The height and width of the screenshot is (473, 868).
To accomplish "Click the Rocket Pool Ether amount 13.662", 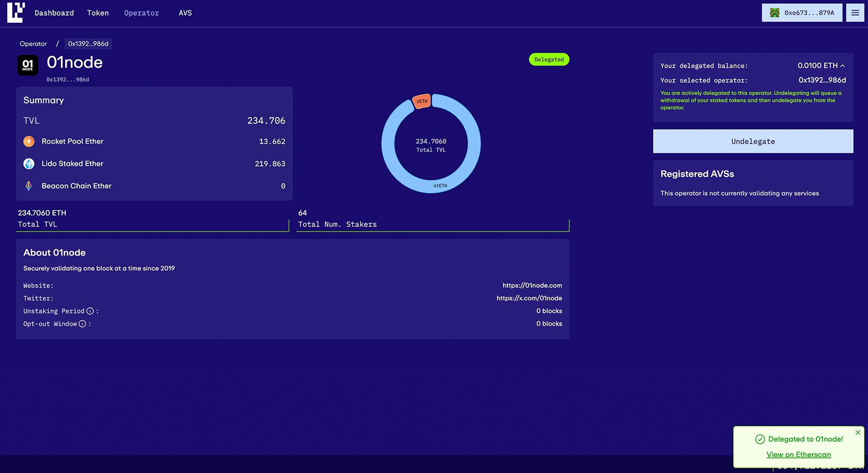I will coord(272,142).
